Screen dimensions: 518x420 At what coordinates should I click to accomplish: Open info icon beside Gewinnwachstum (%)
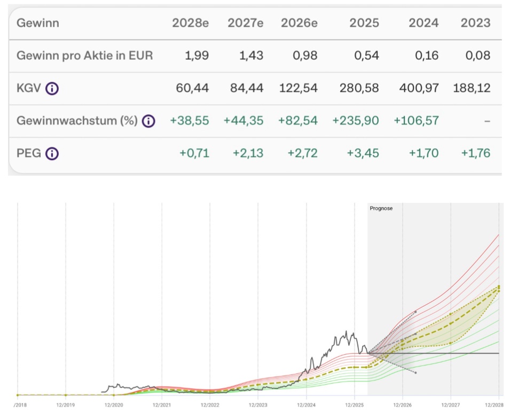[148, 121]
